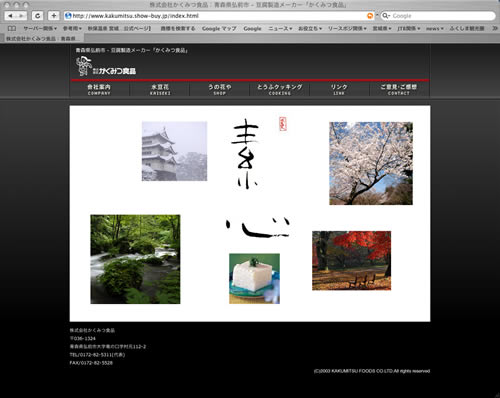The image size is (500, 398).
Task: Click the browser forward arrow button
Action: [x=21, y=16]
